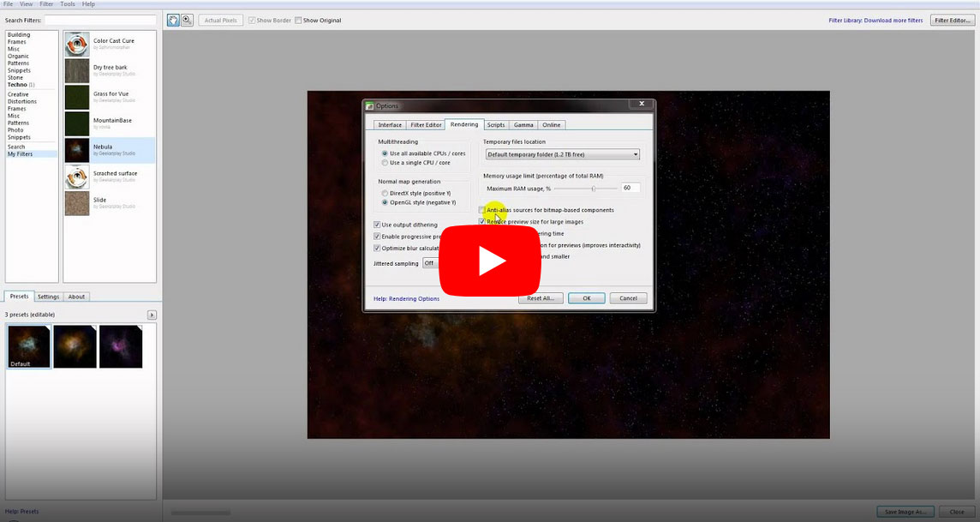Choose DirectX style normal map option
This screenshot has height=522, width=980.
coord(385,193)
